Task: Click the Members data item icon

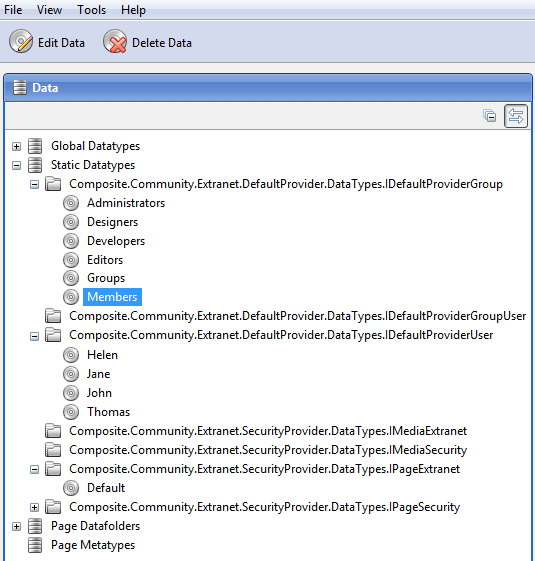Action: coord(71,297)
